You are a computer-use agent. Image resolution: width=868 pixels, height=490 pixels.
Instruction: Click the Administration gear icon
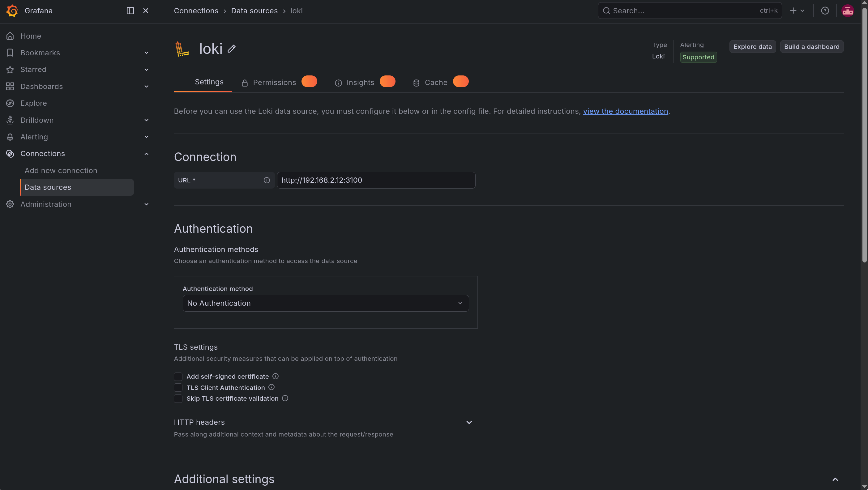coord(10,204)
